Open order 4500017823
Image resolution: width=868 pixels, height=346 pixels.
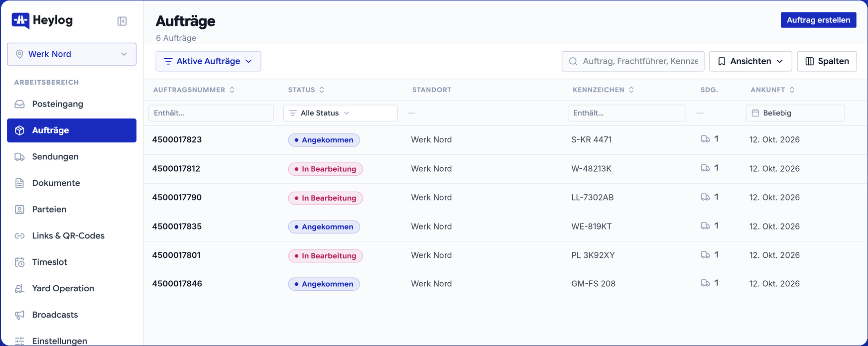[x=177, y=140]
